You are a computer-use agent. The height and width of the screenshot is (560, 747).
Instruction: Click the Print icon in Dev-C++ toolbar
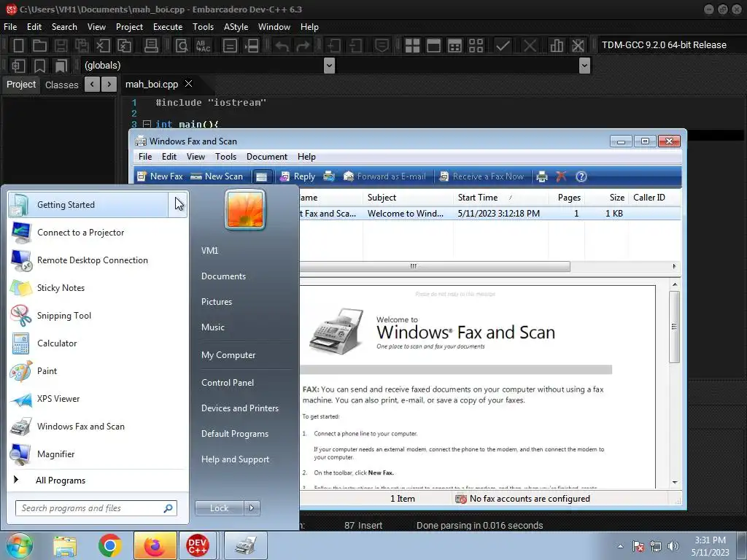click(x=151, y=45)
